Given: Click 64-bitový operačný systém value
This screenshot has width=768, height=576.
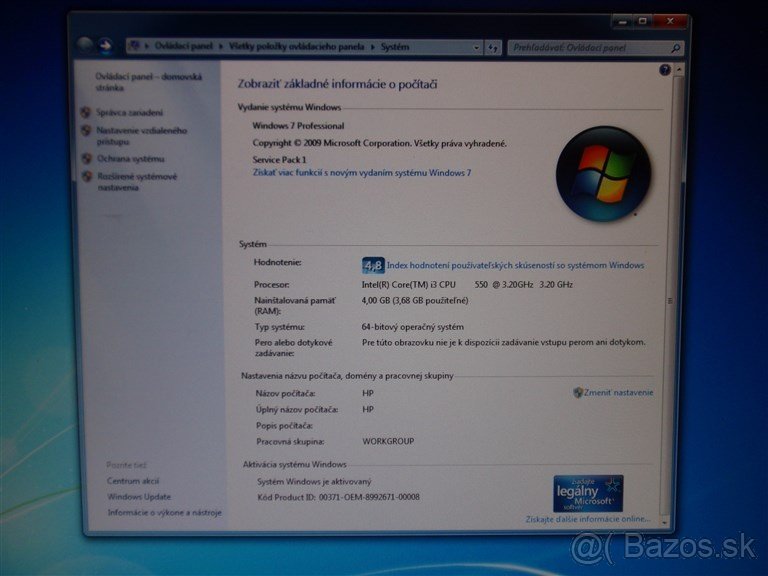Looking at the screenshot, I should 413,327.
